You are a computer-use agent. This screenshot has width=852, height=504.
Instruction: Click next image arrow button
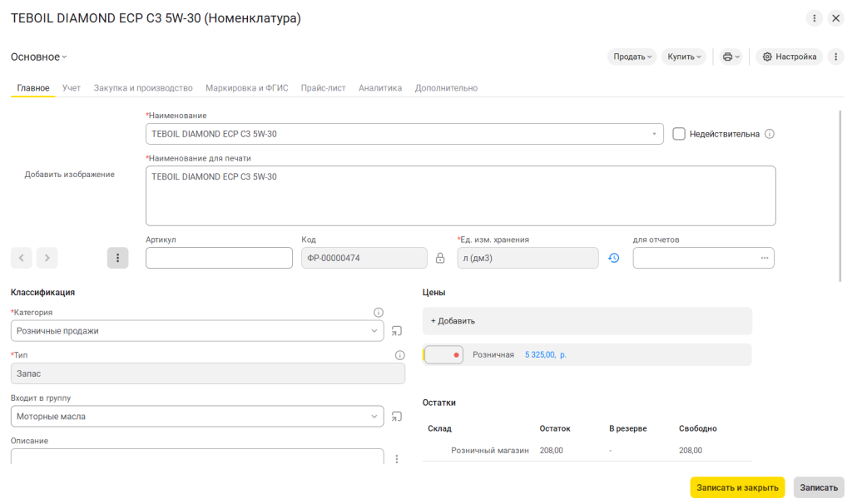click(x=47, y=258)
